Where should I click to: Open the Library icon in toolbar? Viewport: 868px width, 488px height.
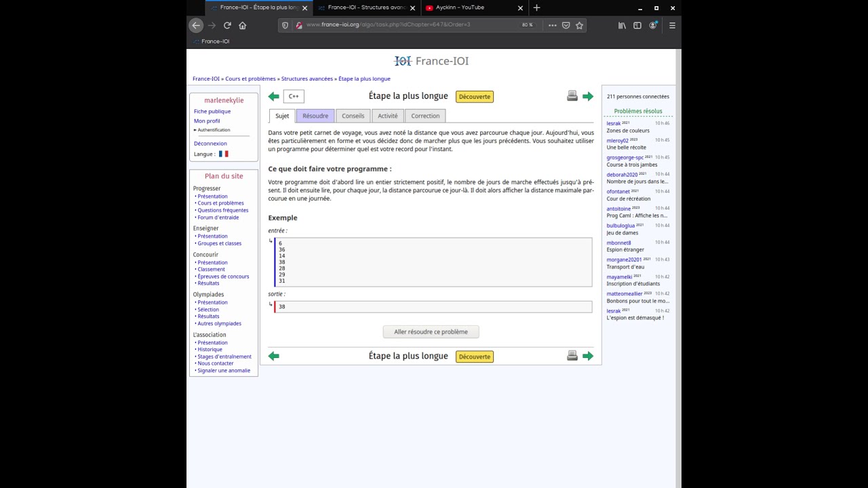622,25
